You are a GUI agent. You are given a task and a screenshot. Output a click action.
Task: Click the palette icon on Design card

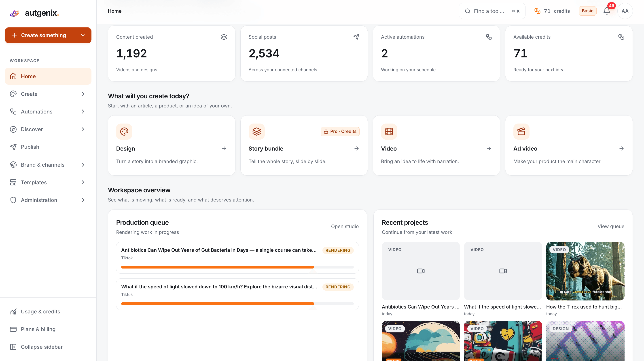124,131
